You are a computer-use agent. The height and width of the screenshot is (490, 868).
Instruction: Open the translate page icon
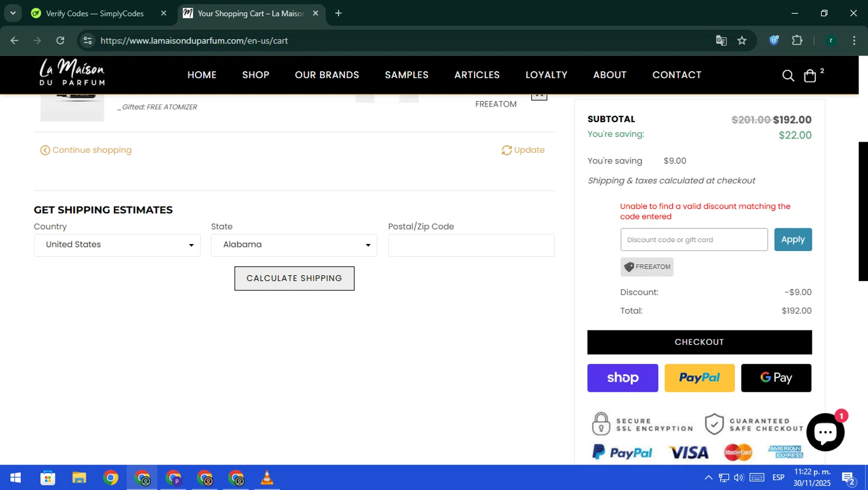(721, 40)
